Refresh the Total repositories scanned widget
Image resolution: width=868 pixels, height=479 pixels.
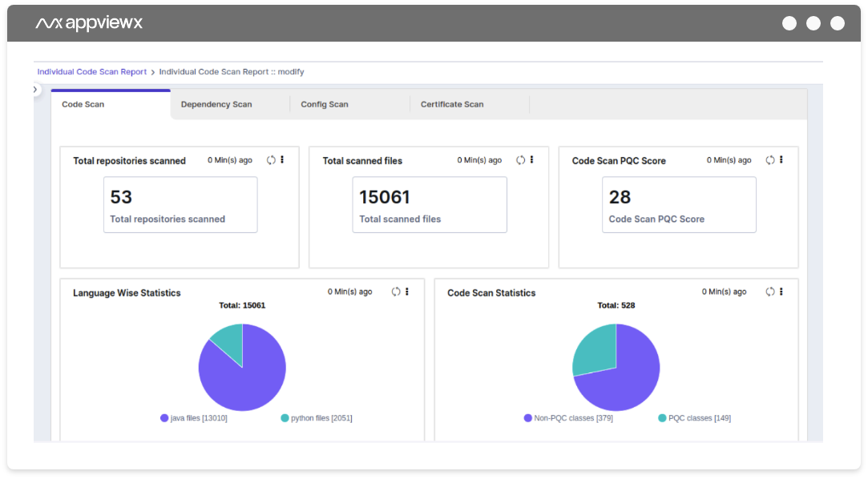270,159
